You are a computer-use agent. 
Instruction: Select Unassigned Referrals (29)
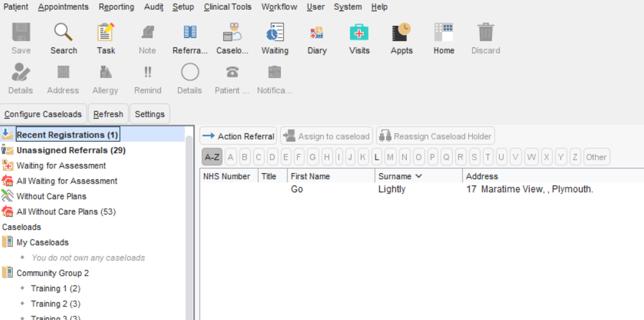(x=71, y=150)
